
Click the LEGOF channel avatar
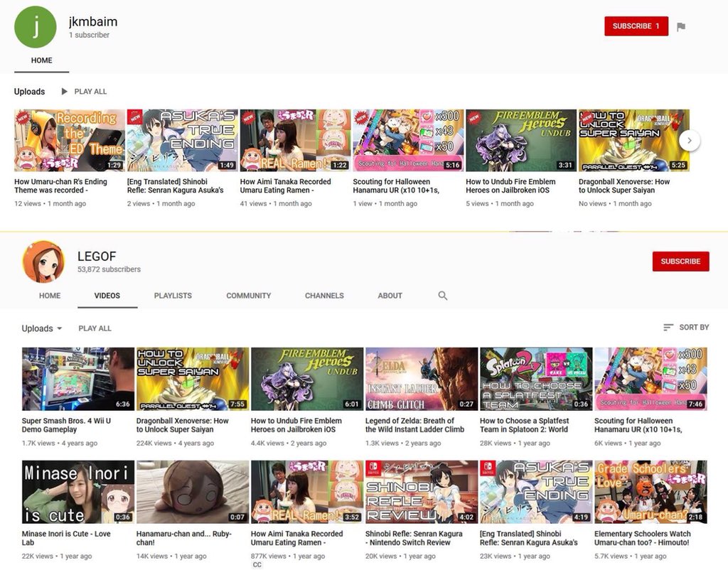point(43,262)
